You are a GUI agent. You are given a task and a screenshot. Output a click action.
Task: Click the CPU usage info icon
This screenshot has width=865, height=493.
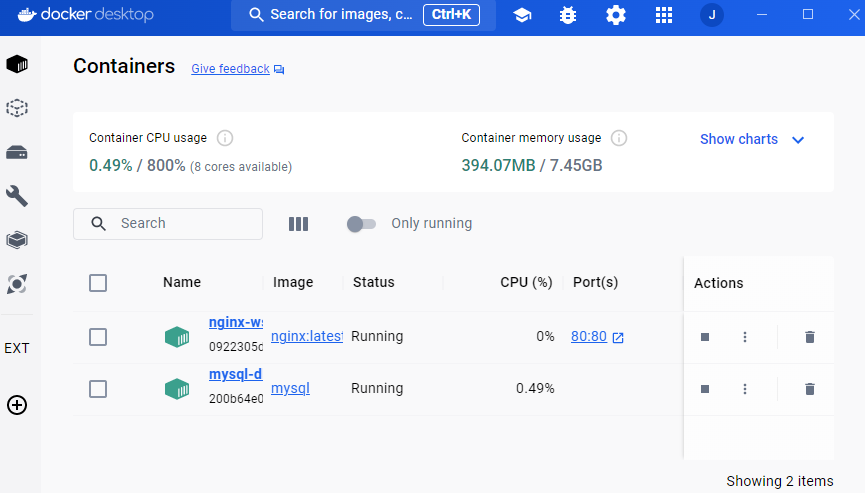225,138
